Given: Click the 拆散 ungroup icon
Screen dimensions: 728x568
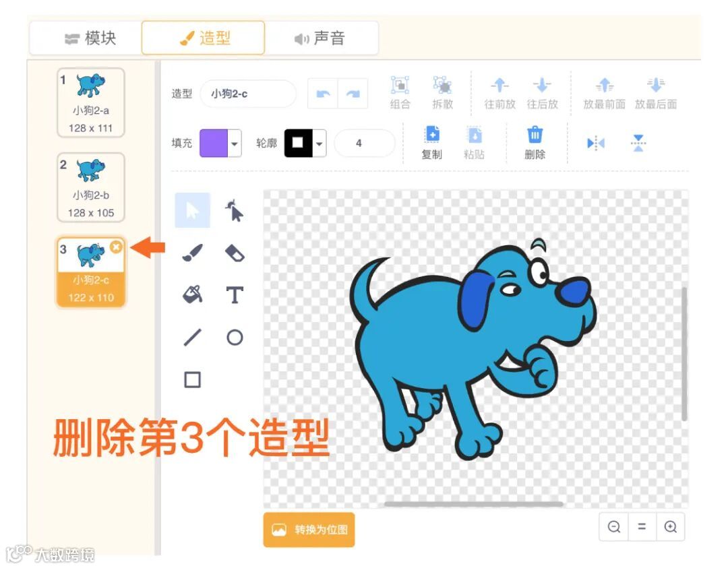Looking at the screenshot, I should [x=442, y=93].
